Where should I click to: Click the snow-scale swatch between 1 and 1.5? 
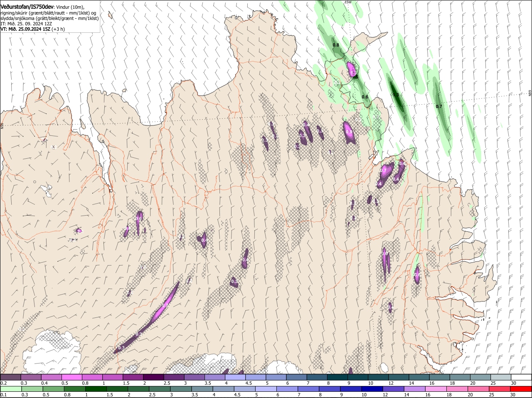112,377
